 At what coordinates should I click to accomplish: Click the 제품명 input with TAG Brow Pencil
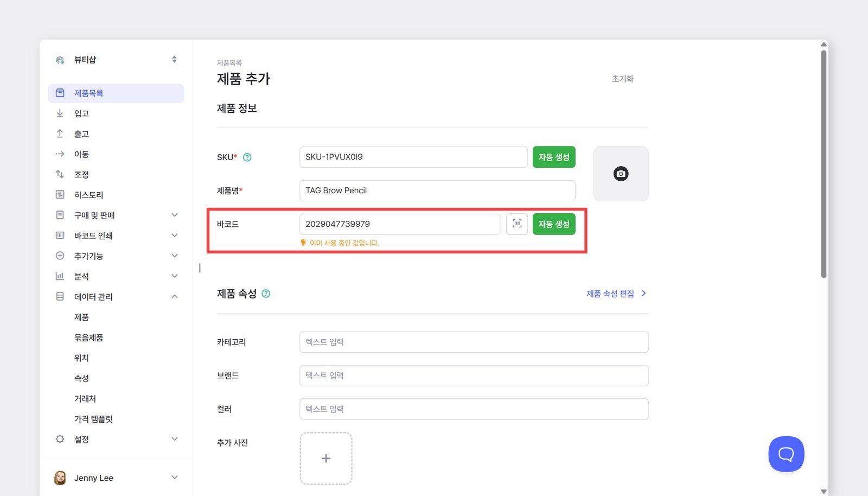(x=437, y=190)
